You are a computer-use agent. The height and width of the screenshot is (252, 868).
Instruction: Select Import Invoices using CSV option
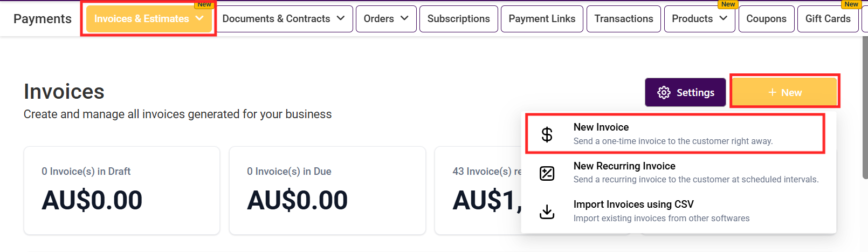click(633, 205)
